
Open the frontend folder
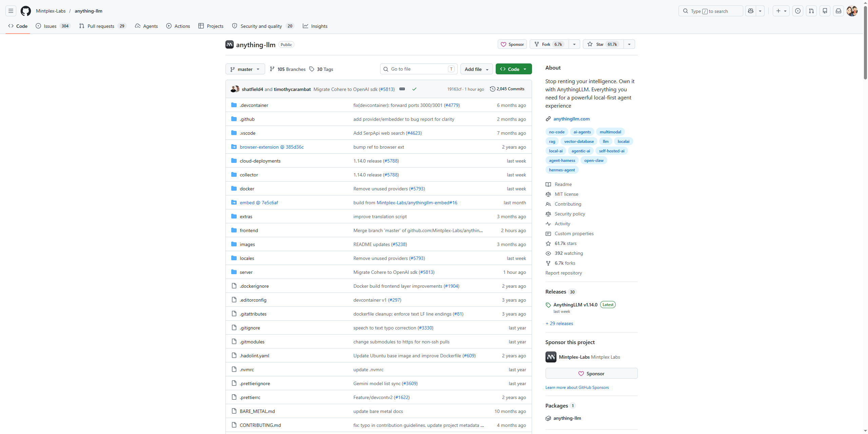(249, 230)
